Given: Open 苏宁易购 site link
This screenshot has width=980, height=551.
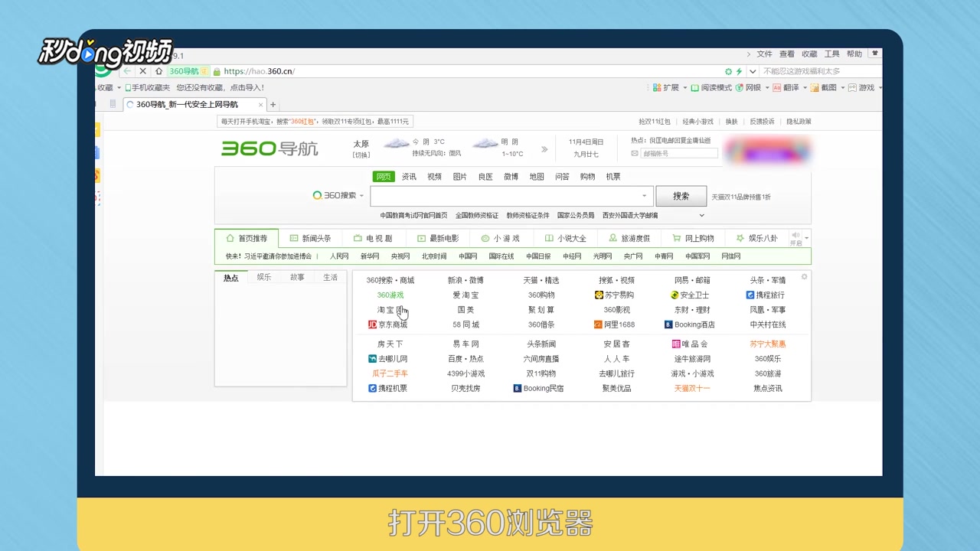Looking at the screenshot, I should 614,295.
